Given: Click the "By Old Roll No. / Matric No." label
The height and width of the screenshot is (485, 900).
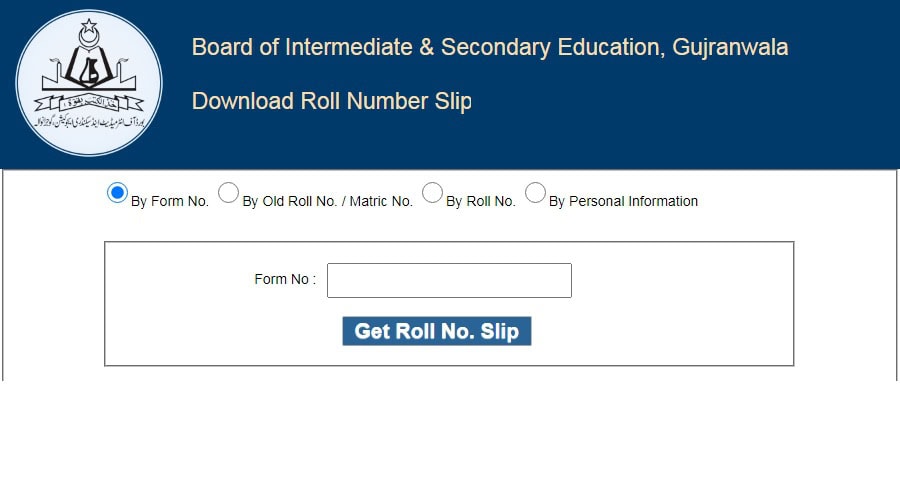Looking at the screenshot, I should [328, 201].
